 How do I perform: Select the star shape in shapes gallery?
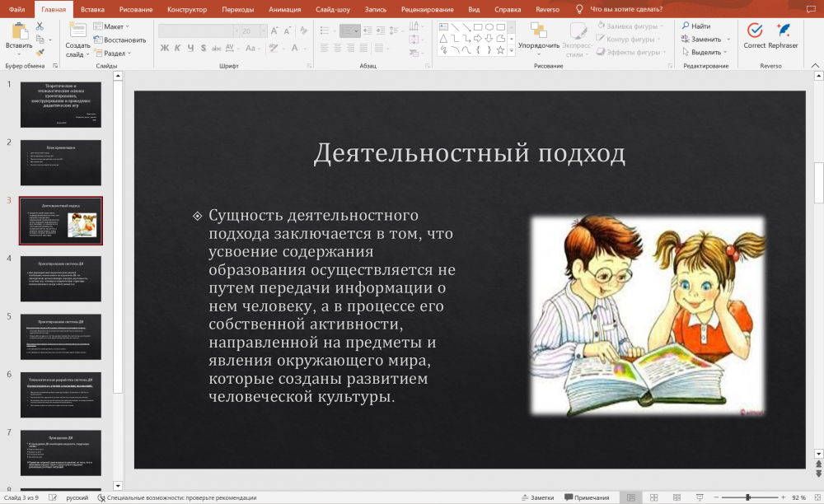point(500,50)
